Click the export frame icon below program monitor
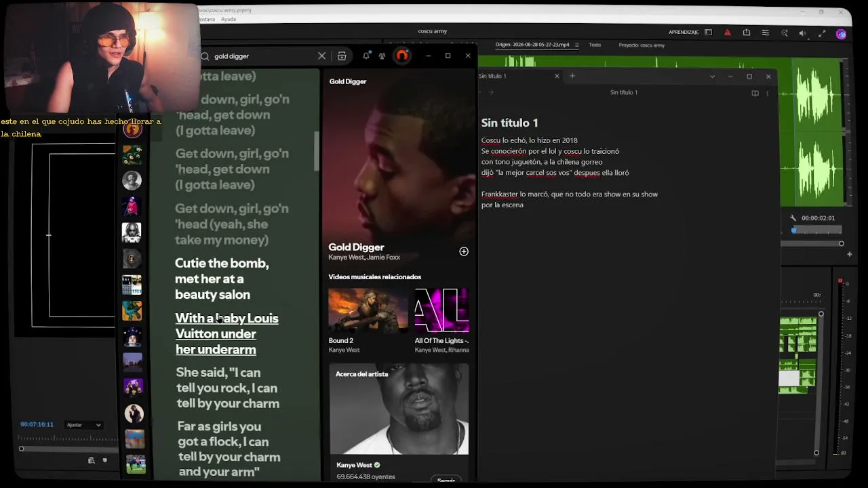 92,461
